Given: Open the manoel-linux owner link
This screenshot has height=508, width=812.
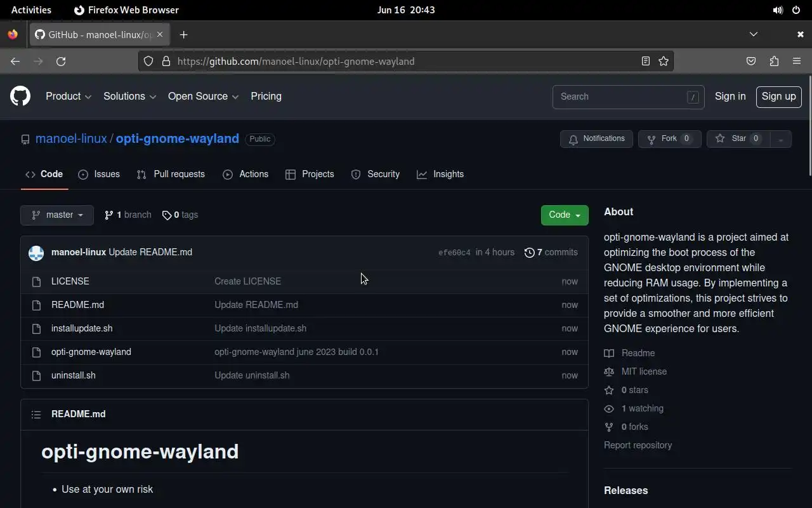Looking at the screenshot, I should pos(71,138).
